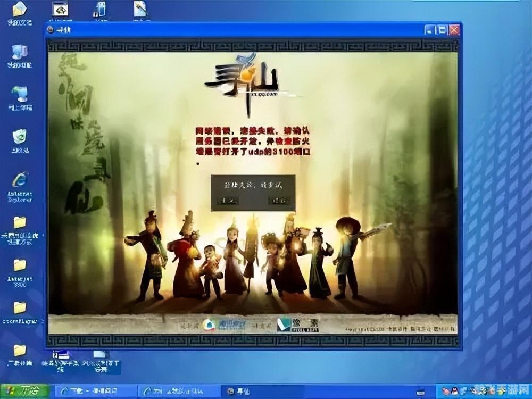Click the QQ penguin icon in system tray
The image size is (532, 399).
pos(455,390)
